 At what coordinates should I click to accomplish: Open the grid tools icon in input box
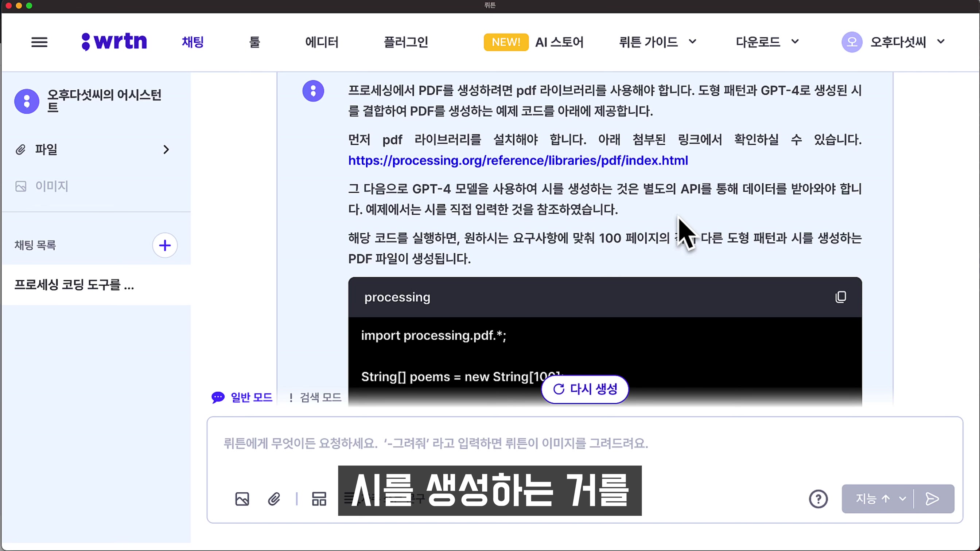tap(319, 499)
